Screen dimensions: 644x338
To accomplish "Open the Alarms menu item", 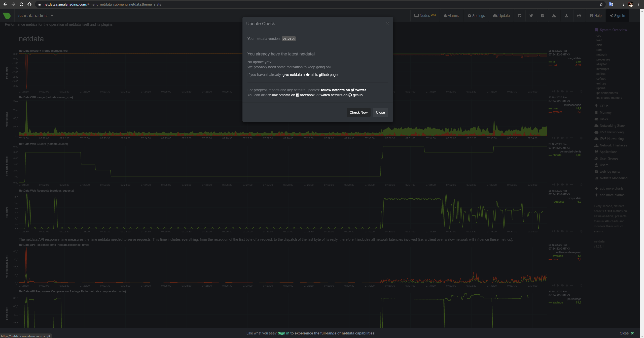I will click(451, 16).
